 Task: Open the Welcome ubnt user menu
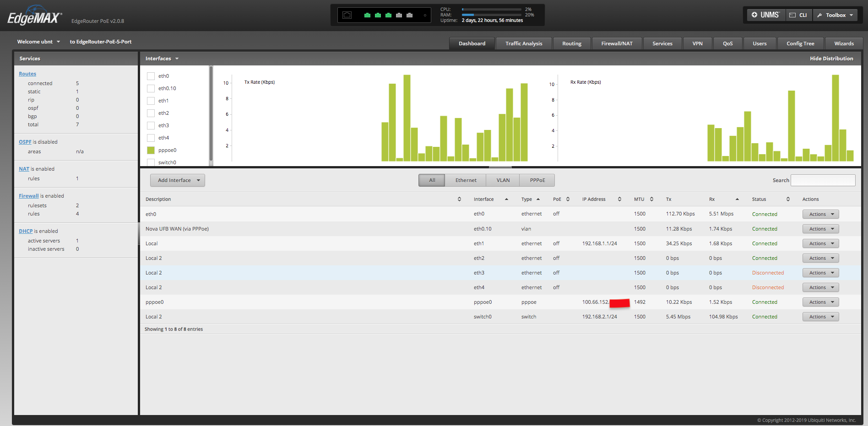pyautogui.click(x=39, y=42)
